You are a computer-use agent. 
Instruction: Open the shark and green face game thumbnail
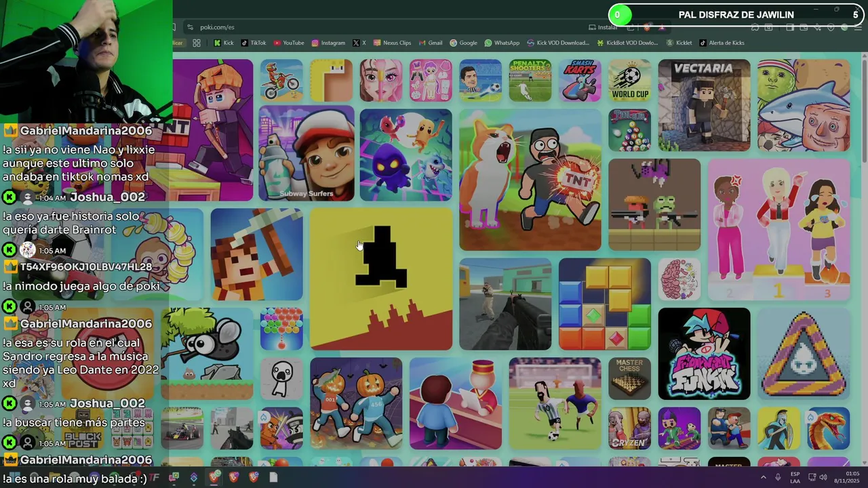[x=804, y=105]
